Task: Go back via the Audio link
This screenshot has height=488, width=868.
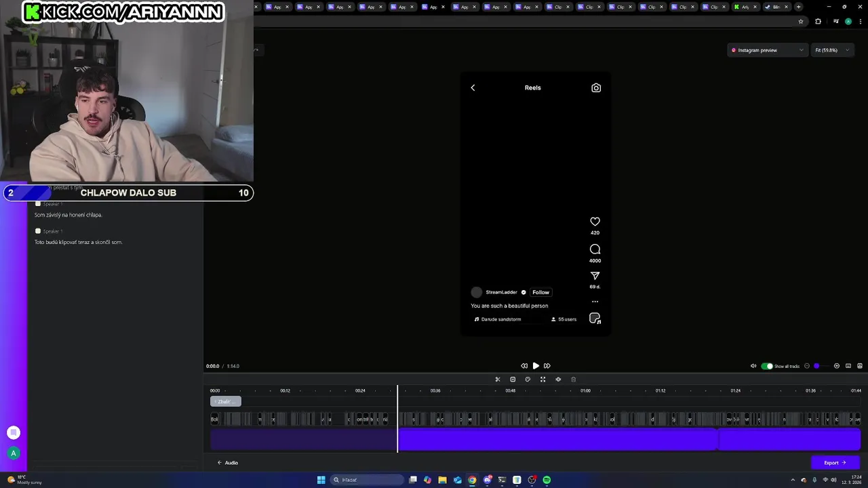Action: click(x=228, y=463)
